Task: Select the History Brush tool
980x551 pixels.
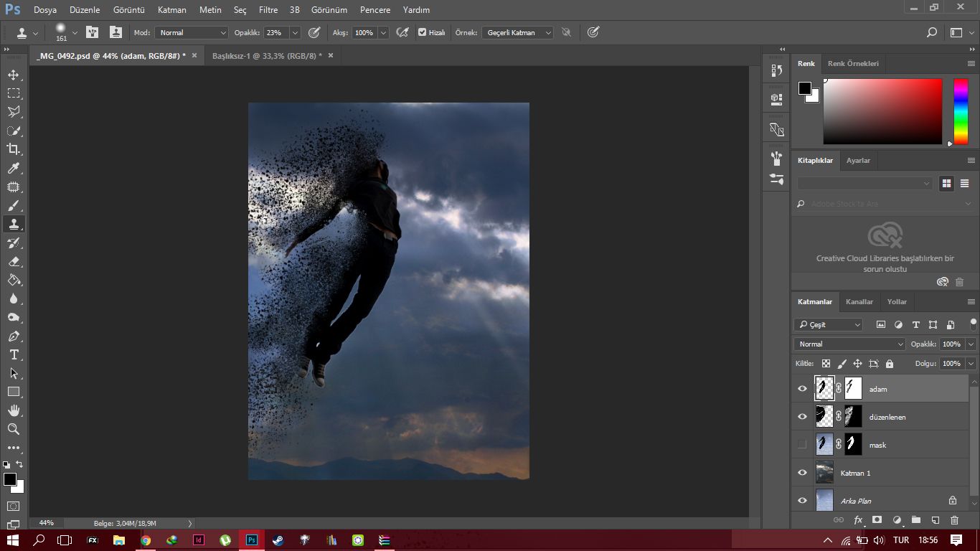Action: click(x=14, y=242)
